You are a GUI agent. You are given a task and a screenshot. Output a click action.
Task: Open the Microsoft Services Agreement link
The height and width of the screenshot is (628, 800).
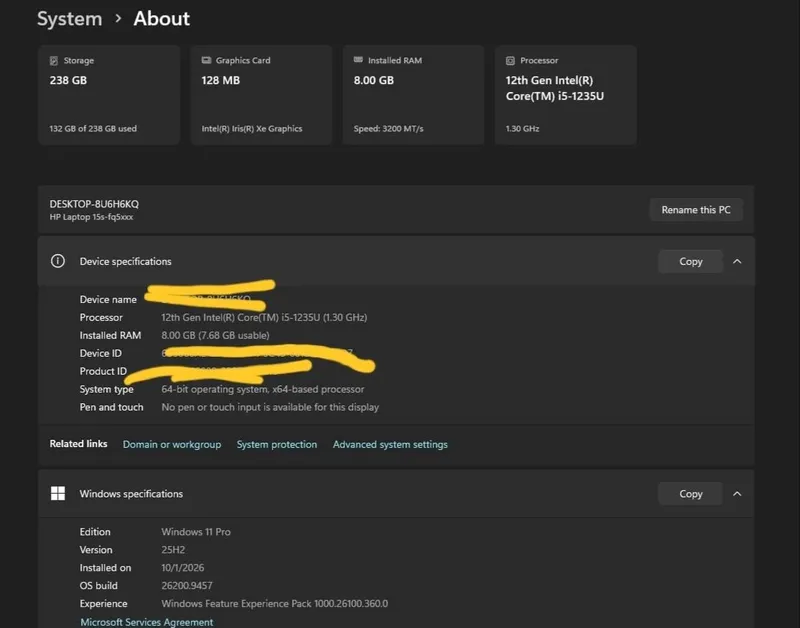147,622
